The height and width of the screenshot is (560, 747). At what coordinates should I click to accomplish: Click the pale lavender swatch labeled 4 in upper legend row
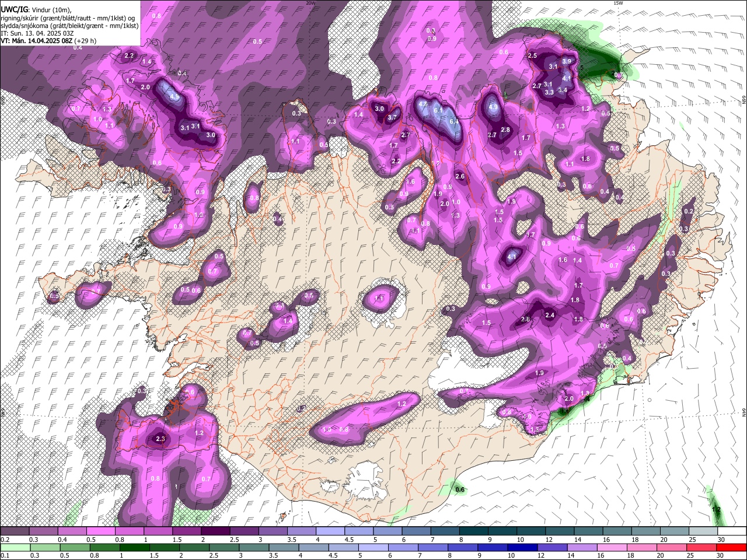pos(330,531)
